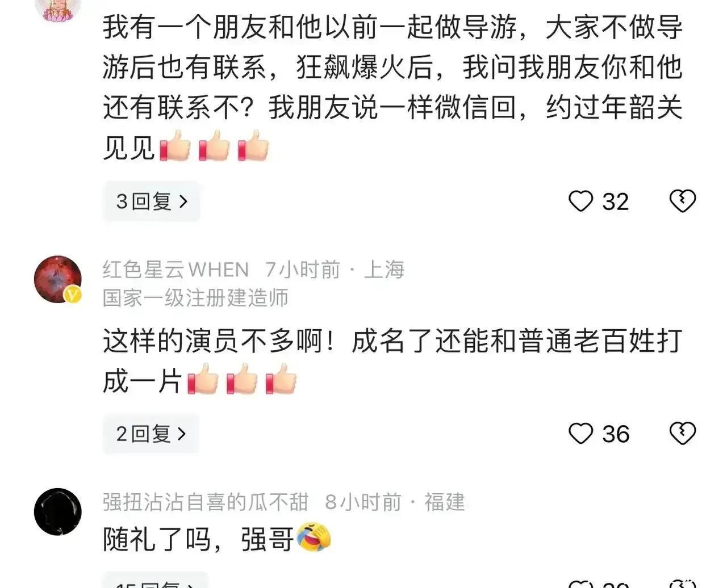This screenshot has height=588, width=727.
Task: Dislike the comment with 32 likes
Action: tap(683, 201)
